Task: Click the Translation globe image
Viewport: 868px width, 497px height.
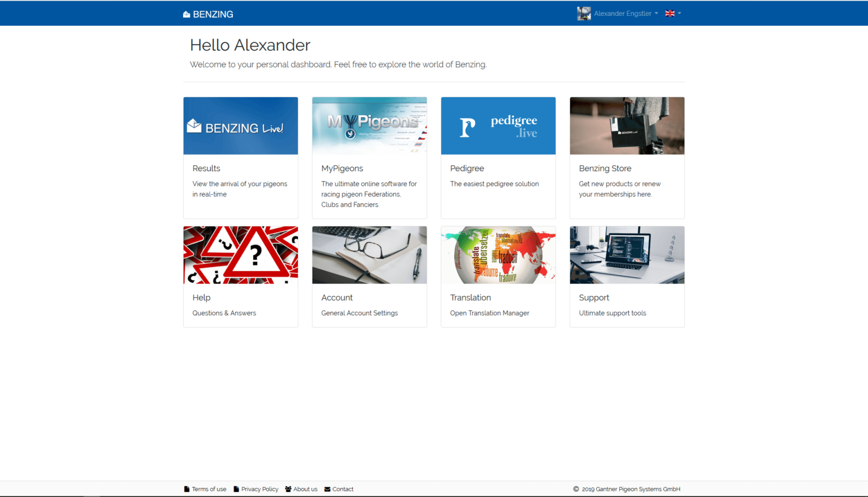Action: tap(498, 255)
